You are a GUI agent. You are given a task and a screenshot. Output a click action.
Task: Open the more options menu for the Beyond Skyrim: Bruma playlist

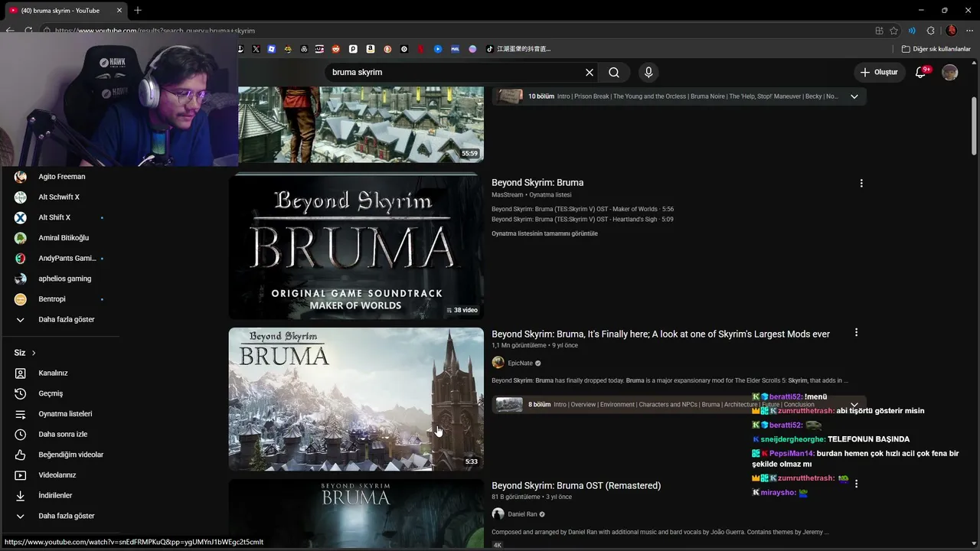[861, 184]
